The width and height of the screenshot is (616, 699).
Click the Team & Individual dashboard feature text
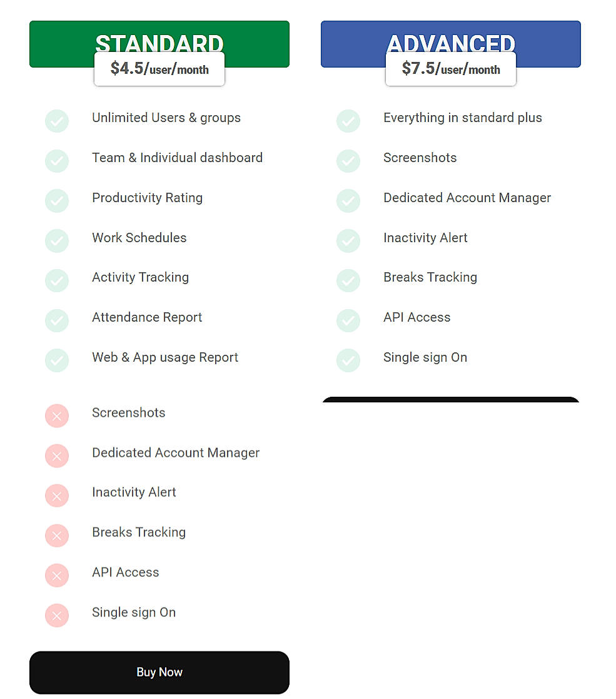pos(177,158)
